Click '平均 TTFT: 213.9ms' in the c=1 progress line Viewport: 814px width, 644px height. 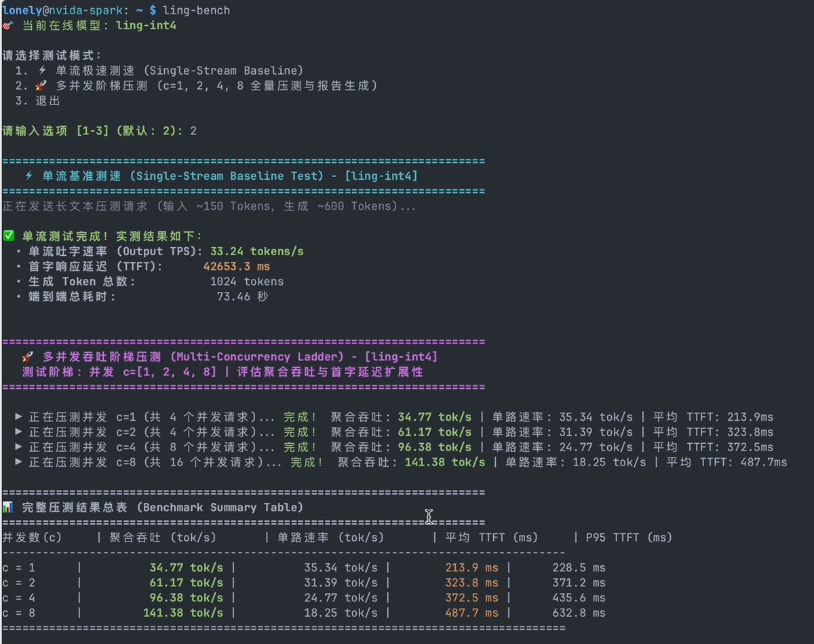coord(713,417)
